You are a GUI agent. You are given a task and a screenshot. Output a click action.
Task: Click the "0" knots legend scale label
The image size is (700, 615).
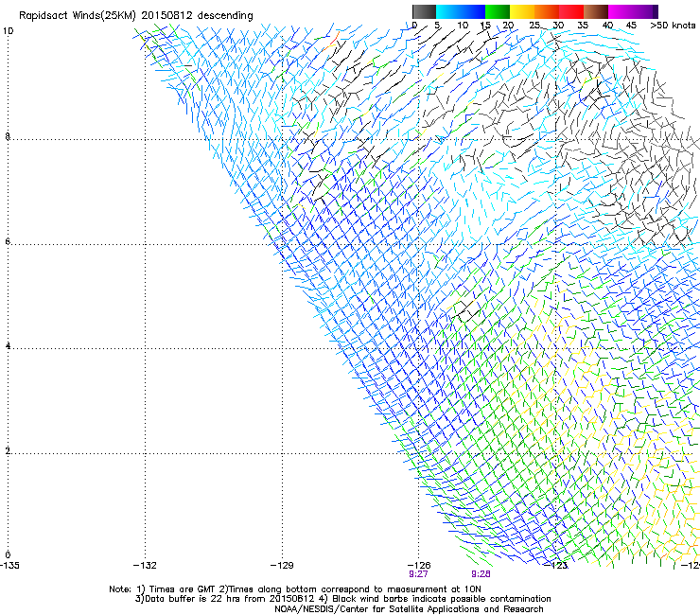point(414,25)
